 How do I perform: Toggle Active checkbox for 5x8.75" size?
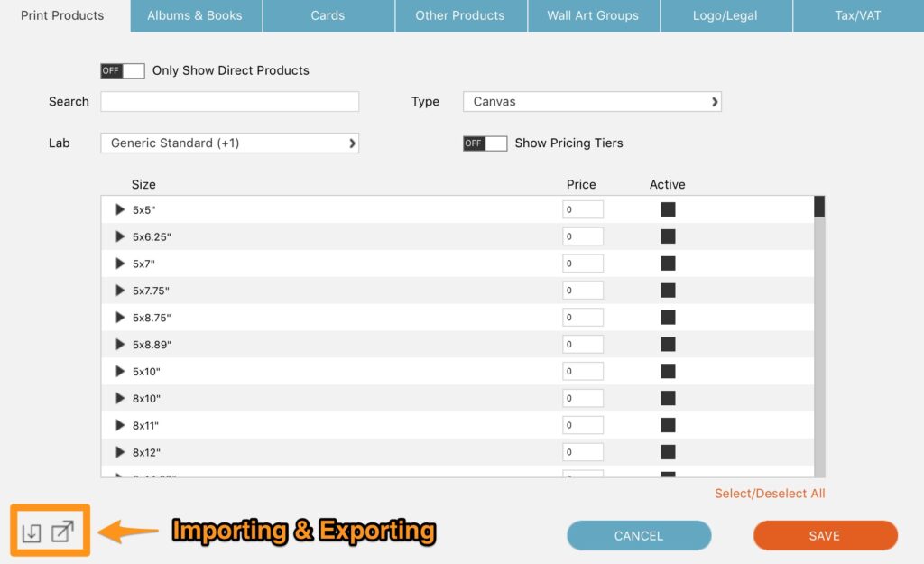668,317
